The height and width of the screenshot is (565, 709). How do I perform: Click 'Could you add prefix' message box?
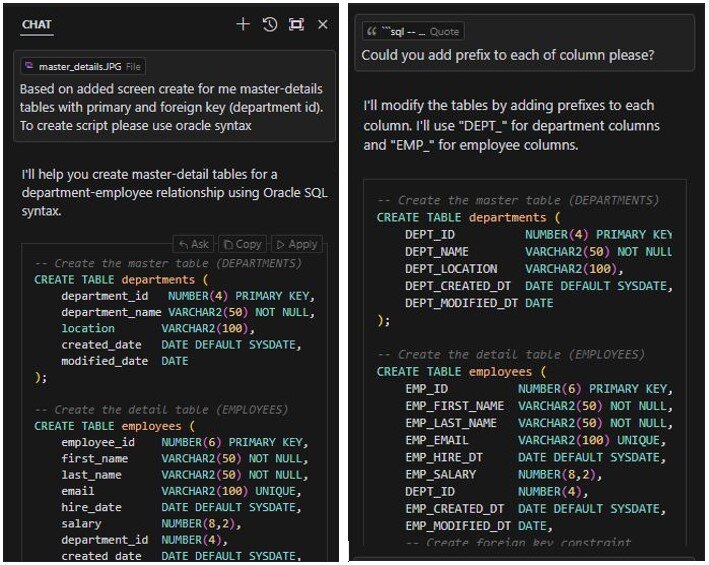[x=525, y=43]
